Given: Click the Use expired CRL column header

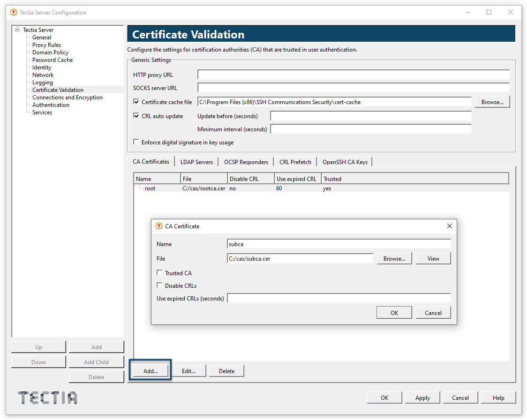Looking at the screenshot, I should [x=297, y=179].
